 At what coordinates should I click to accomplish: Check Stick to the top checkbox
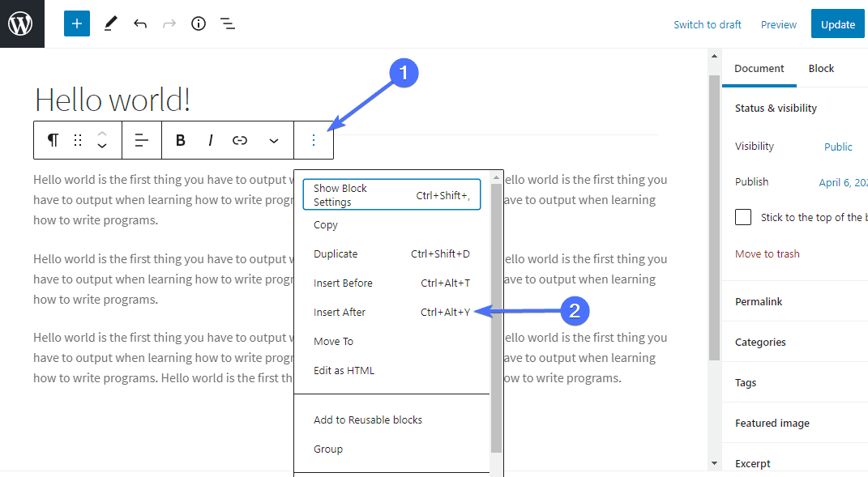coord(743,217)
